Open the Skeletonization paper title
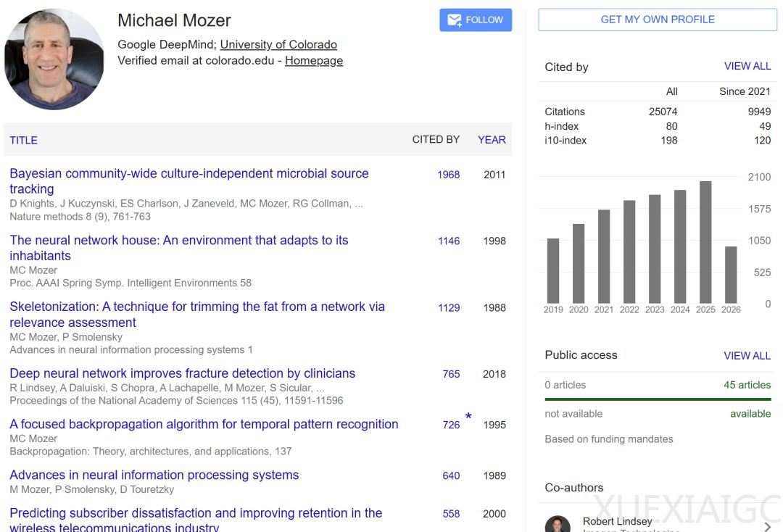 [197, 315]
